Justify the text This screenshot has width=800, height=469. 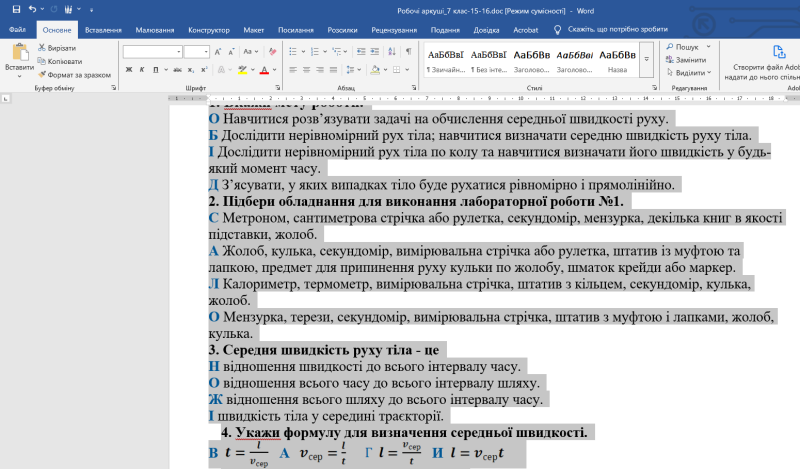point(333,69)
